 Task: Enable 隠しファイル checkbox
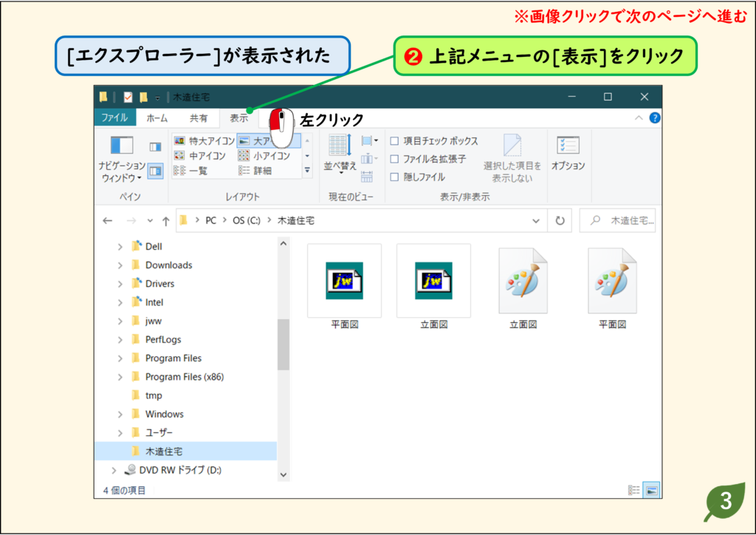pyautogui.click(x=394, y=177)
